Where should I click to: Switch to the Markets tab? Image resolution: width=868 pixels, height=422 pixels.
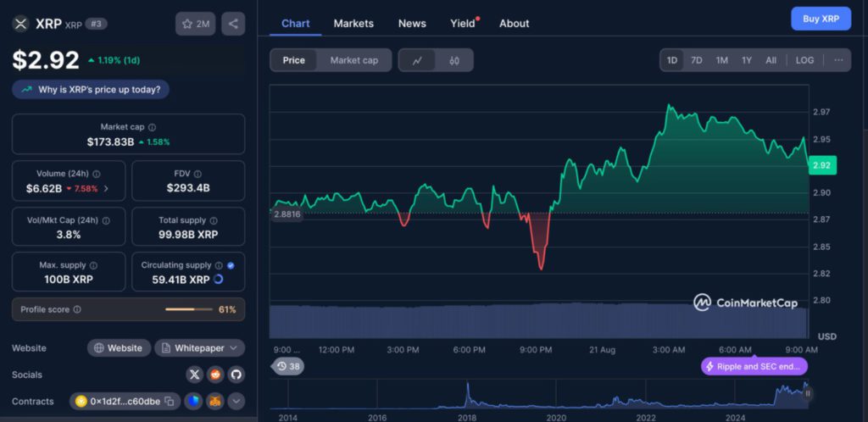pyautogui.click(x=353, y=23)
